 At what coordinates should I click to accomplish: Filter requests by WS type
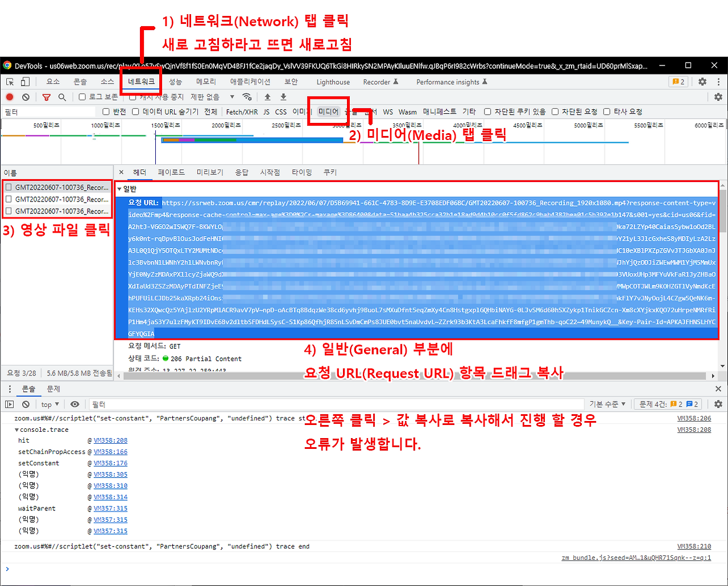[x=388, y=112]
